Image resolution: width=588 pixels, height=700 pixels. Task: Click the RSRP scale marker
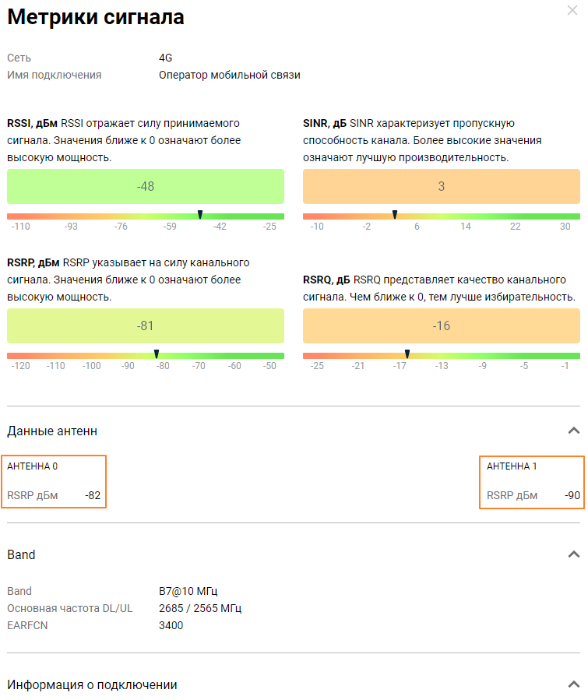(157, 354)
